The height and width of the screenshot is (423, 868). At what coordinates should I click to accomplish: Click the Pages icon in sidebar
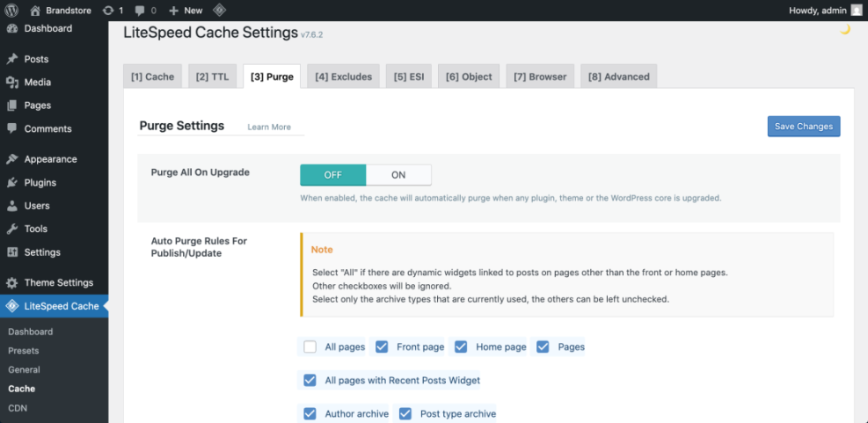click(x=12, y=106)
